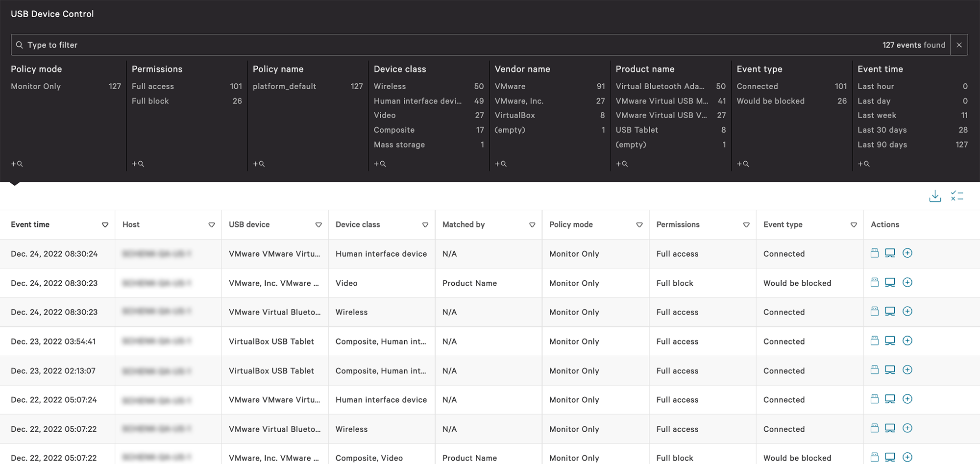Filter events by Last week
The width and height of the screenshot is (980, 464).
[x=877, y=115]
